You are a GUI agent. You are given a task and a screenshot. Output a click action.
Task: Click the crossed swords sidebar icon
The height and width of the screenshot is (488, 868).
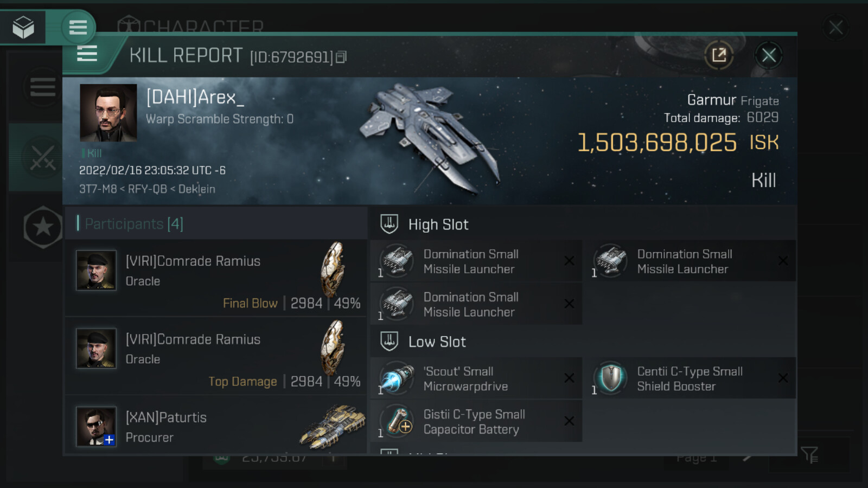click(x=42, y=157)
